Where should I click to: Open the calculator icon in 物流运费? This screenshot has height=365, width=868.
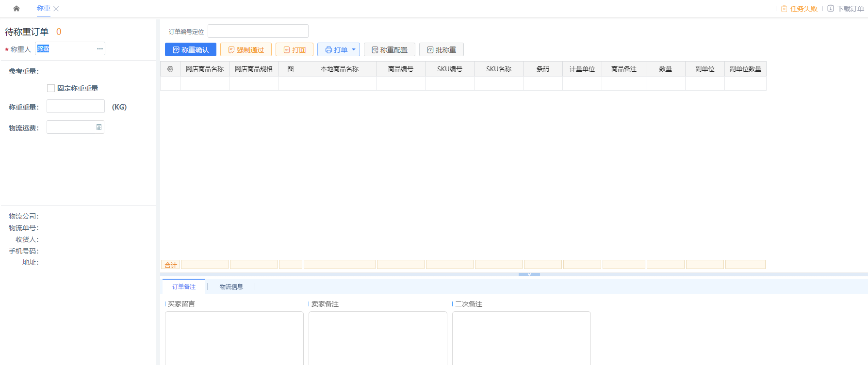coord(99,127)
